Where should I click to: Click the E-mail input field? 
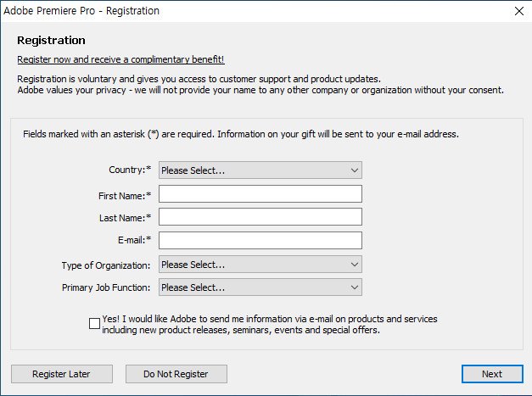pyautogui.click(x=260, y=240)
